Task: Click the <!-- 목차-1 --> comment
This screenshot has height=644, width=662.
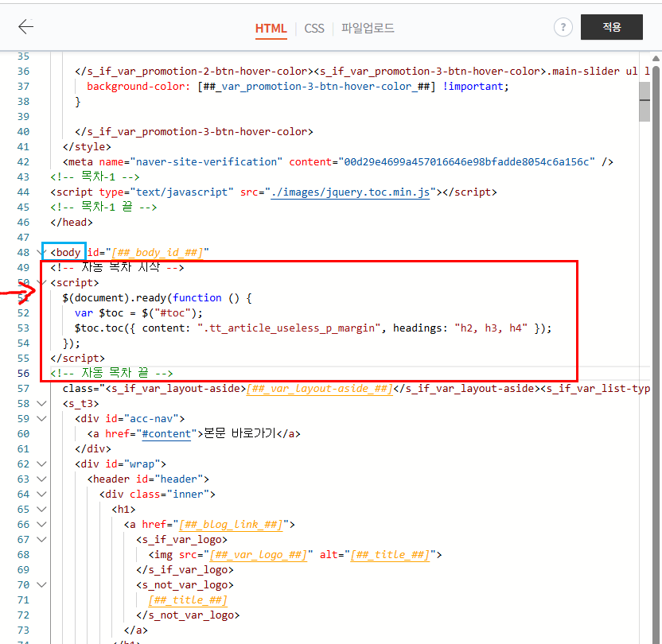Action: coord(95,177)
